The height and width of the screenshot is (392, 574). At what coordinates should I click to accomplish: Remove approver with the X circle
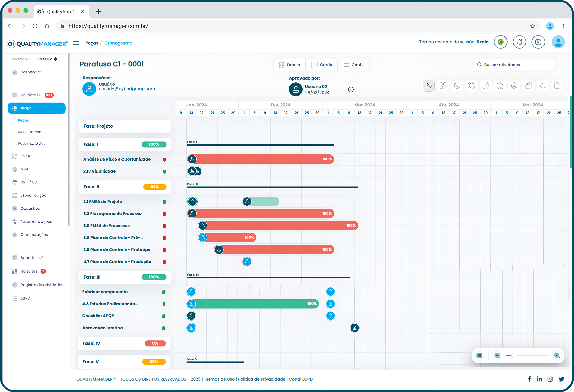coord(351,90)
